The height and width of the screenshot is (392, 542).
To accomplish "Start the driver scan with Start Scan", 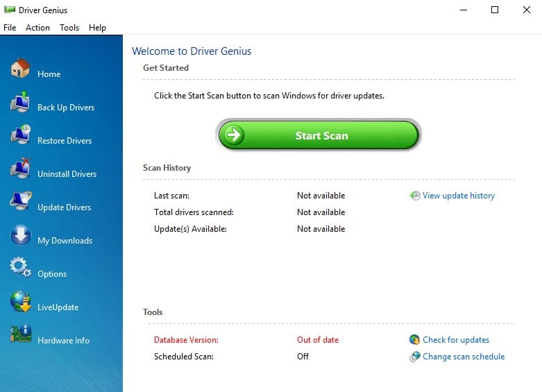I will coord(319,135).
